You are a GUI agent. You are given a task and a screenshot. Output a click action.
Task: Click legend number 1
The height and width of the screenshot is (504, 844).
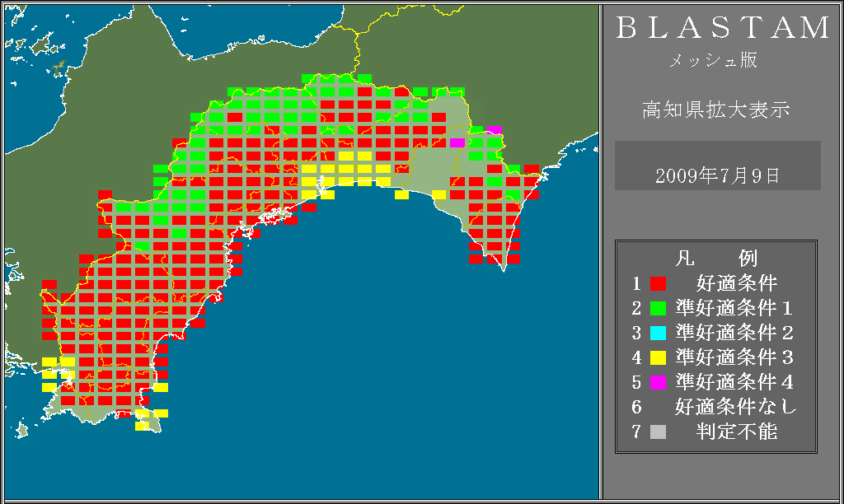(x=637, y=283)
